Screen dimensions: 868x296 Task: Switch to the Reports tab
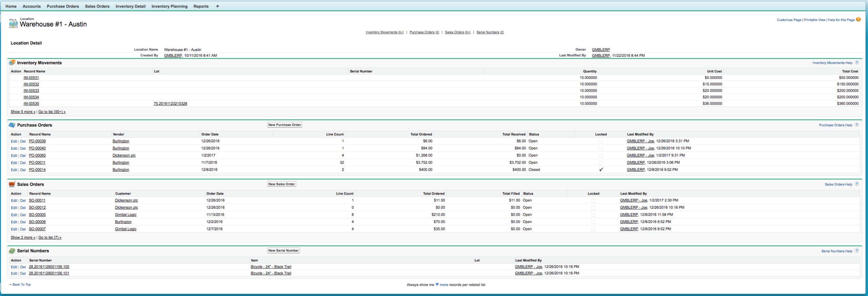click(x=201, y=6)
